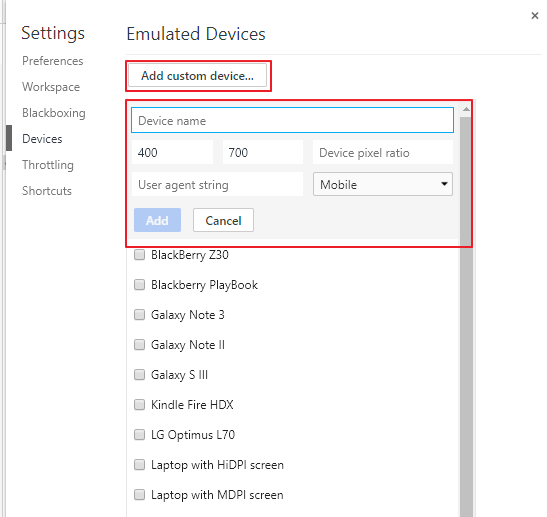Check the Blackberry PlayBook device
547x517 pixels.
(x=140, y=285)
